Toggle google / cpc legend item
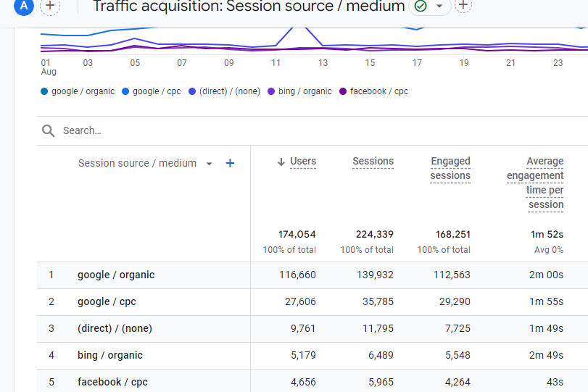 pyautogui.click(x=152, y=91)
